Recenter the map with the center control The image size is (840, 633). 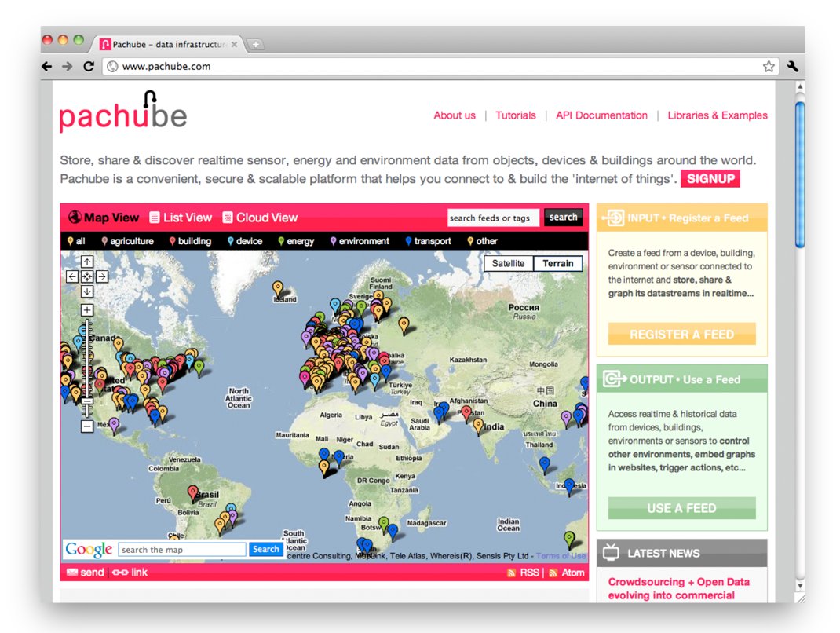[87, 276]
